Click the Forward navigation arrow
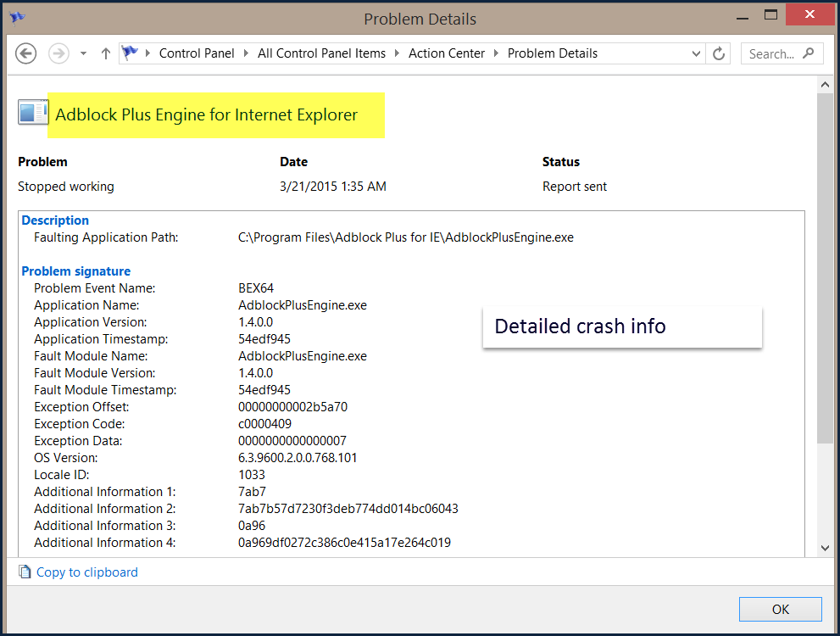 [x=58, y=53]
